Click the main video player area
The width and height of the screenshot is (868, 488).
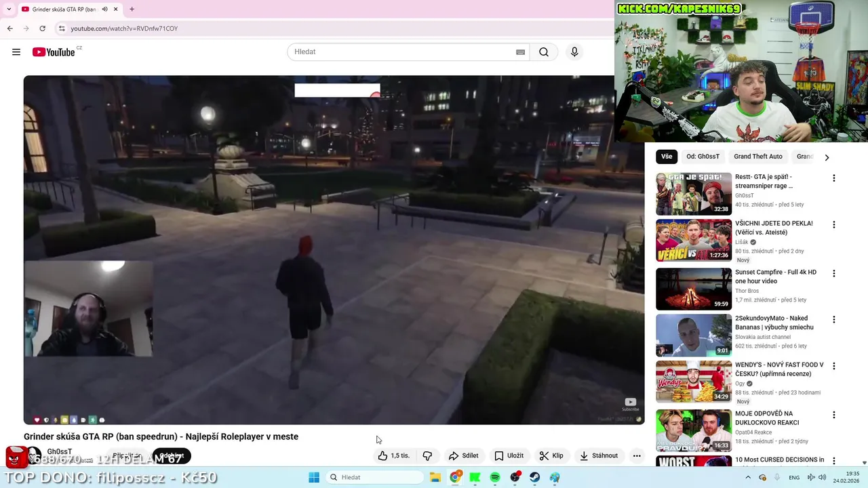[x=334, y=249]
